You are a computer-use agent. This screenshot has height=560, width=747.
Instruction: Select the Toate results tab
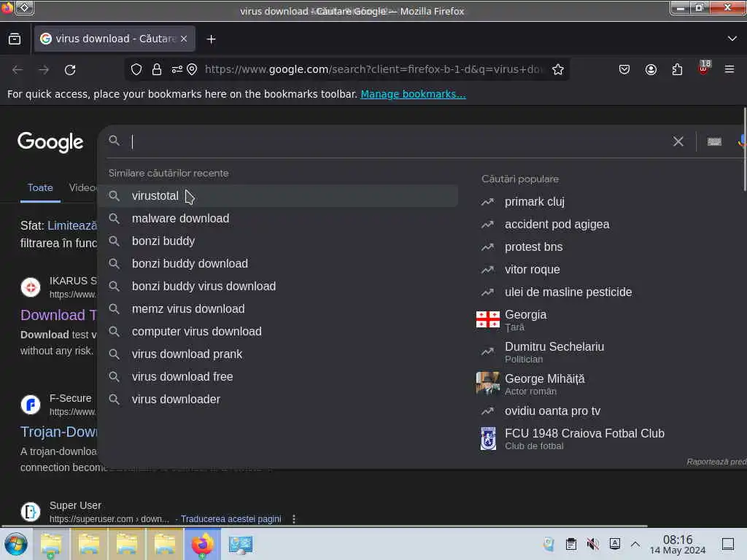[40, 187]
